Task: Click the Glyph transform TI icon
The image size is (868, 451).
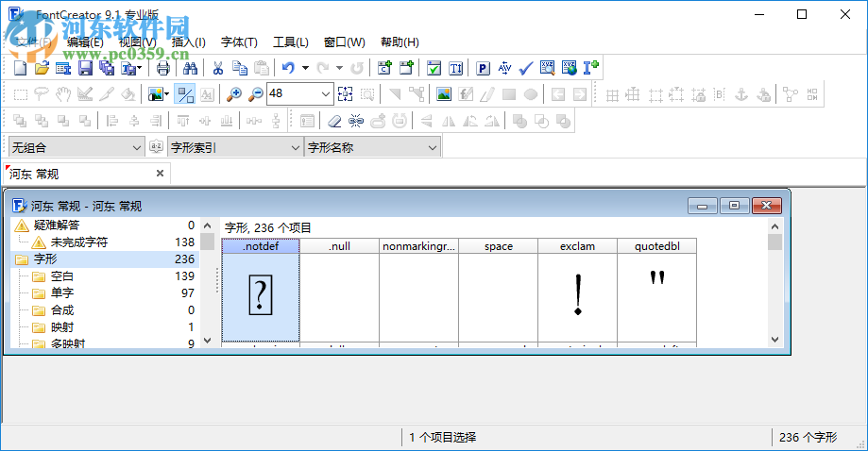Action: click(455, 68)
